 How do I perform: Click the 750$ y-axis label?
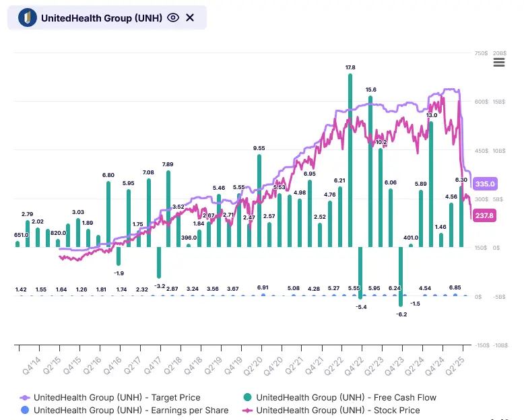coord(481,53)
